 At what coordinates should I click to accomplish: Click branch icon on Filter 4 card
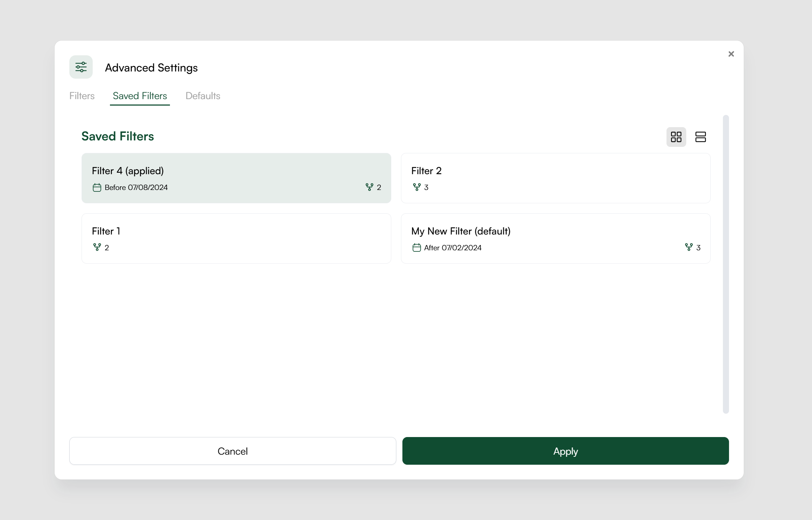pyautogui.click(x=369, y=187)
